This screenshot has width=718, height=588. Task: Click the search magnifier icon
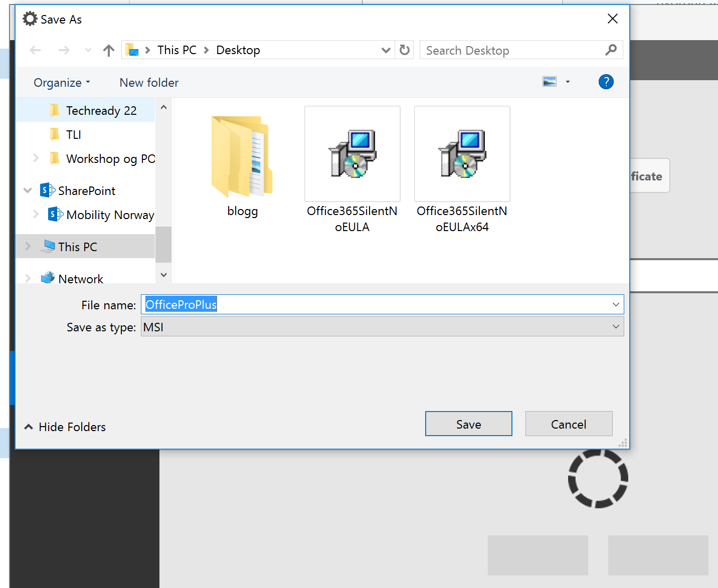point(611,50)
